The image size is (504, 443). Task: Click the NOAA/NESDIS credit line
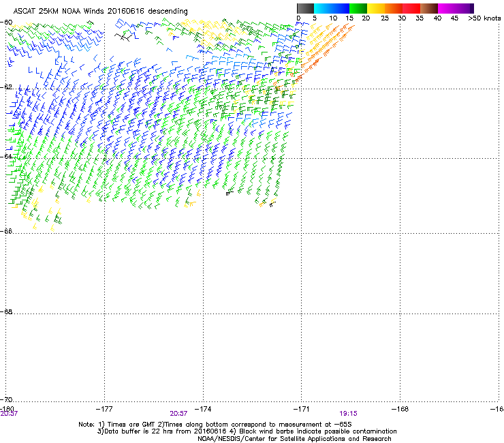pyautogui.click(x=294, y=439)
